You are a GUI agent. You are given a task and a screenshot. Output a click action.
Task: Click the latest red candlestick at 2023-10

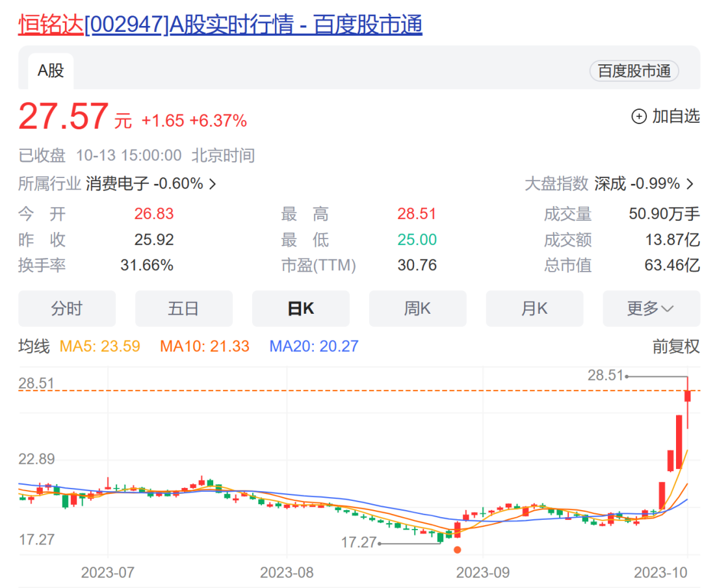(688, 397)
